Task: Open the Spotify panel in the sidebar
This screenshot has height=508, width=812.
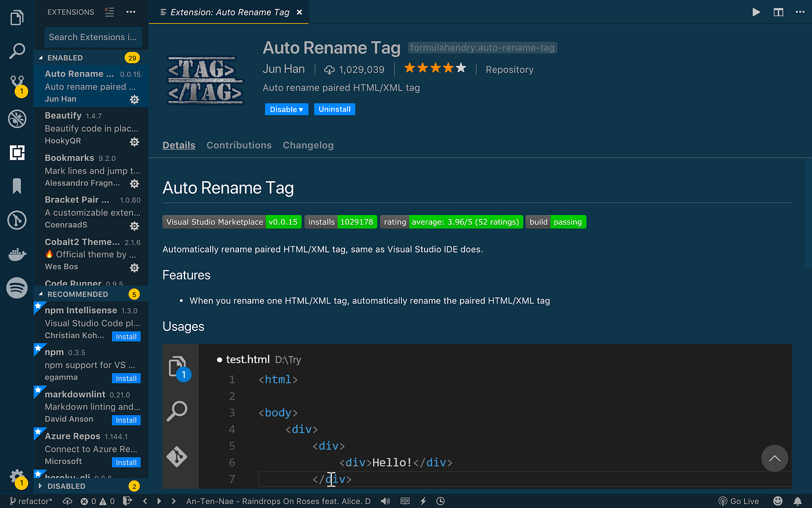Action: pos(17,287)
